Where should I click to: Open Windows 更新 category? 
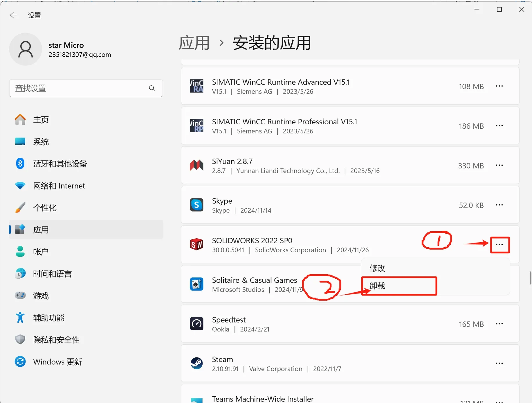point(86,362)
